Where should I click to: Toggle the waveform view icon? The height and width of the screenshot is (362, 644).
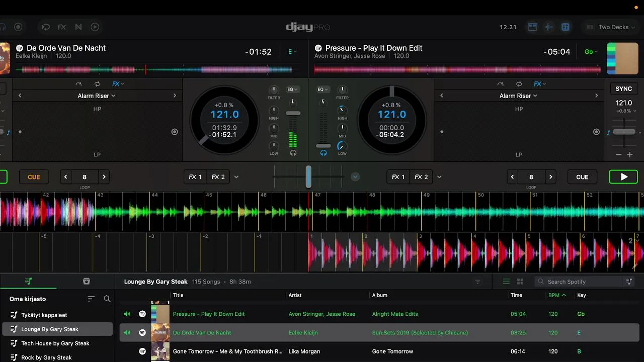click(549, 27)
